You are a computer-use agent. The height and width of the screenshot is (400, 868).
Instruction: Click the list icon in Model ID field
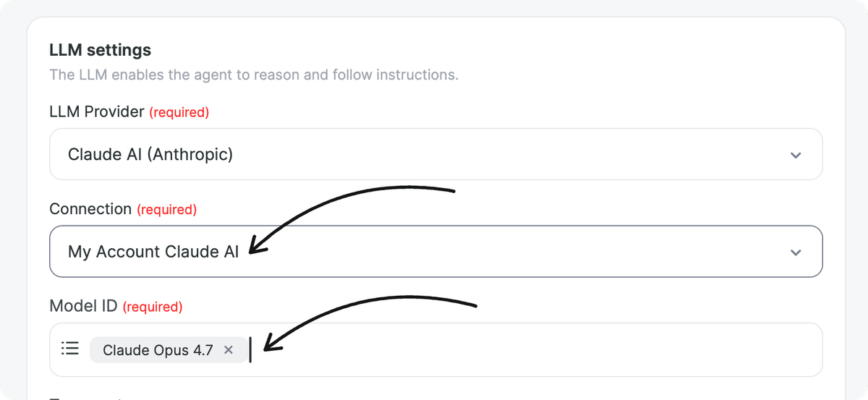coord(69,349)
